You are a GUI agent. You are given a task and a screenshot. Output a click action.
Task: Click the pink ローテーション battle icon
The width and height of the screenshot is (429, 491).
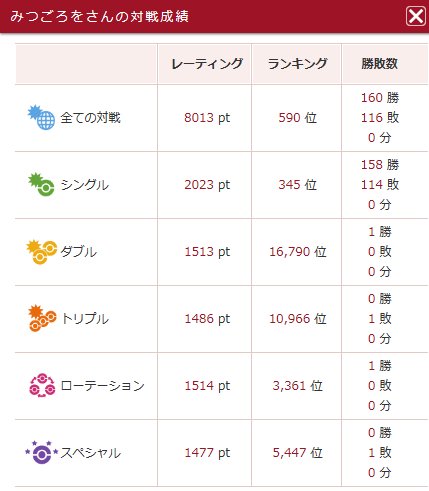coord(42,385)
